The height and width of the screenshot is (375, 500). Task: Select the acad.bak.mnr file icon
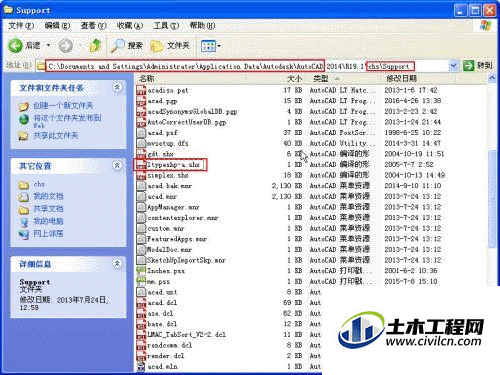click(x=141, y=186)
